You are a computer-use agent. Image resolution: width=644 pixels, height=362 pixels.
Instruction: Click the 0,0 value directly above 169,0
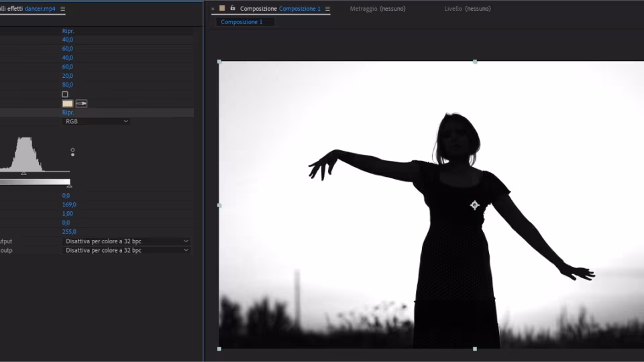pyautogui.click(x=66, y=195)
